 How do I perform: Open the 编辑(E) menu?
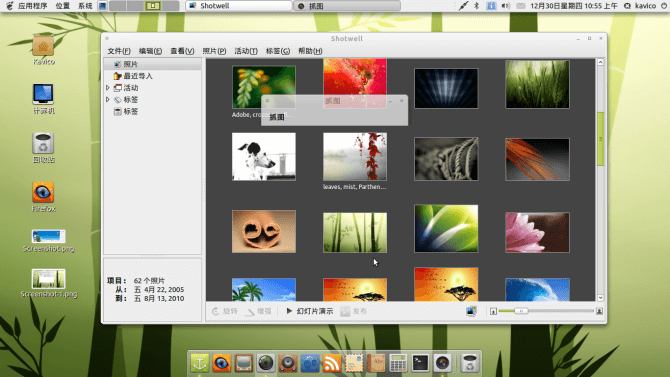click(150, 51)
